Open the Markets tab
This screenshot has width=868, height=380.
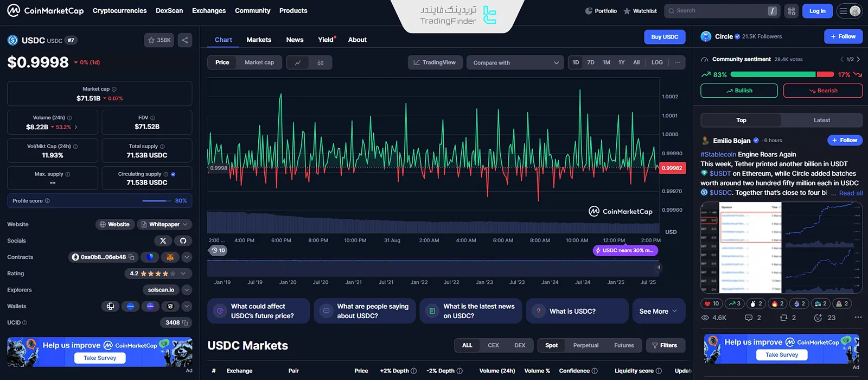pos(259,40)
